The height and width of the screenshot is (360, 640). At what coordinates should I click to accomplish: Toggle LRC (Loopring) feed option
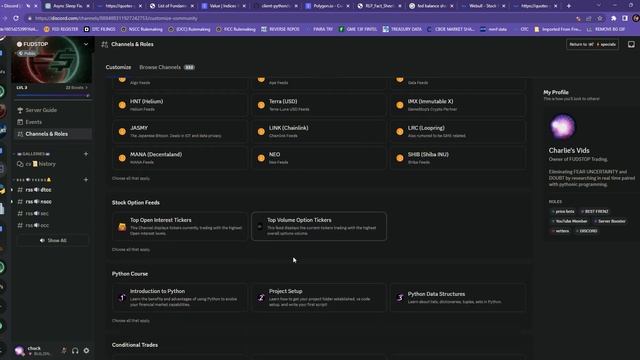[x=458, y=131]
